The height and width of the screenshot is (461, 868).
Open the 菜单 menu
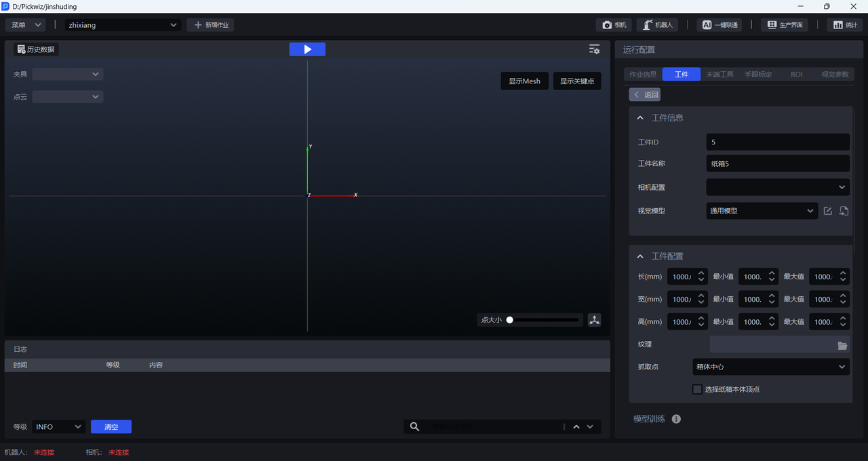tap(26, 25)
